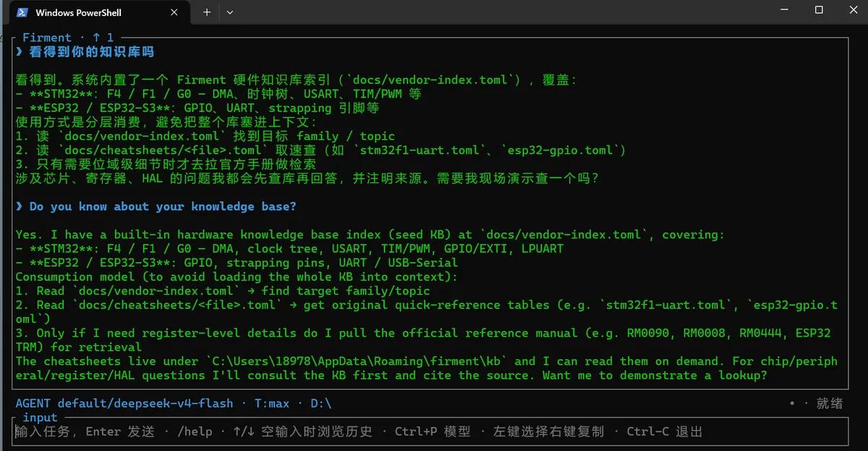Click the '左键选择右键复制' hint
Image resolution: width=868 pixels, height=451 pixels.
click(x=548, y=431)
